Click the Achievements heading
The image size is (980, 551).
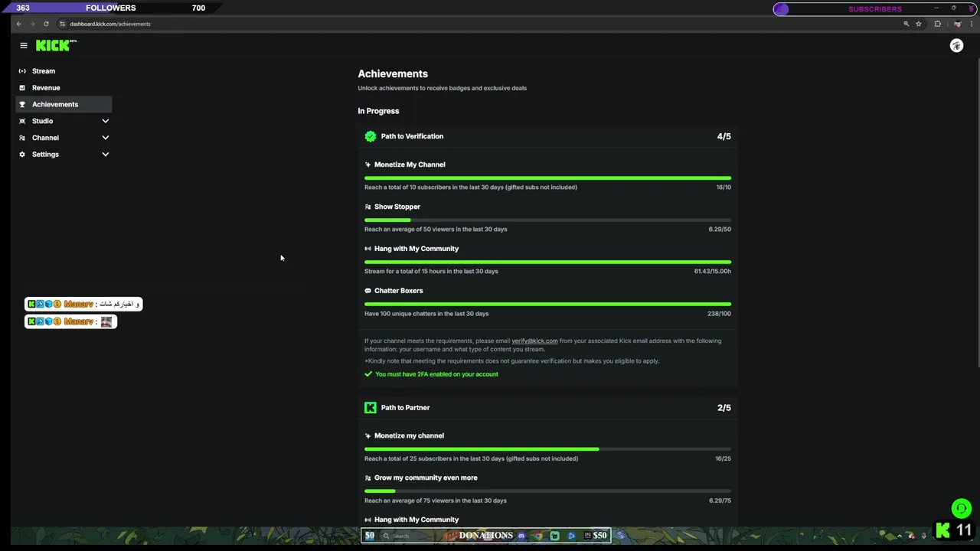click(393, 74)
